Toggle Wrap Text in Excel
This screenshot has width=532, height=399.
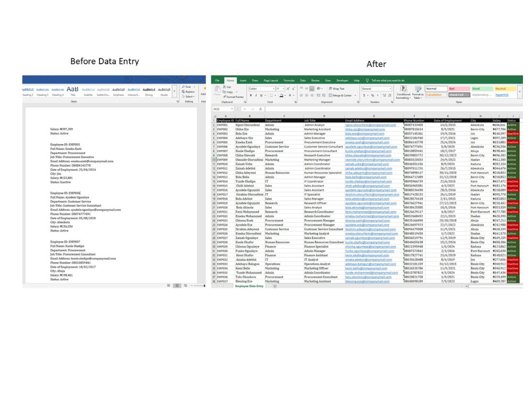coord(337,88)
